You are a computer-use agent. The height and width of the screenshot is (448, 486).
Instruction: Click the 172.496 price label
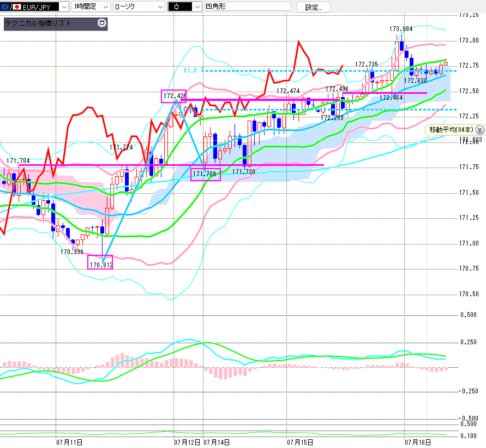tap(337, 88)
